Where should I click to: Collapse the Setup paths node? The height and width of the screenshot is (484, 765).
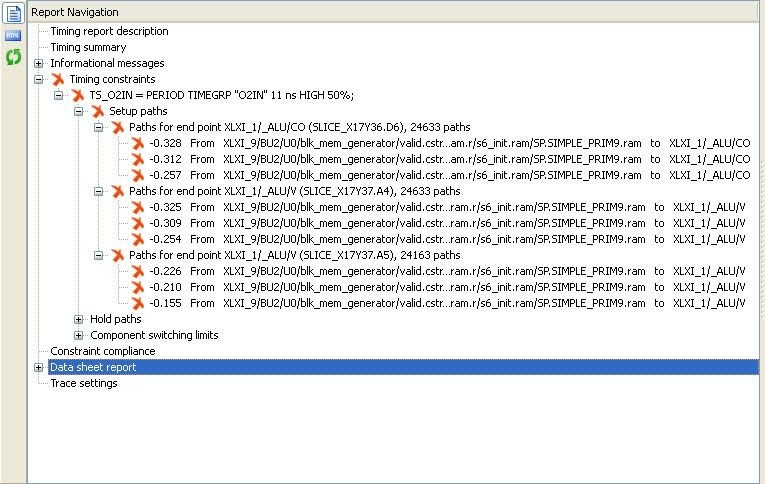79,111
